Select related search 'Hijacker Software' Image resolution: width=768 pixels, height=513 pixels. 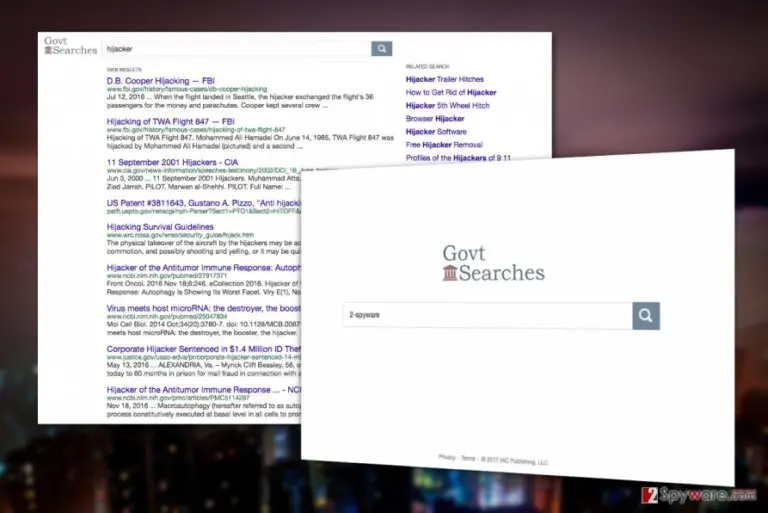point(436,132)
